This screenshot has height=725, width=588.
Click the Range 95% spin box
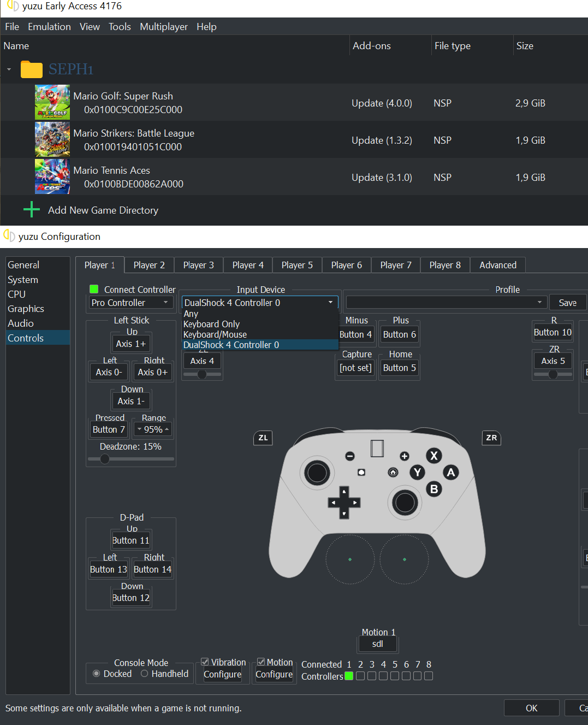click(x=153, y=429)
